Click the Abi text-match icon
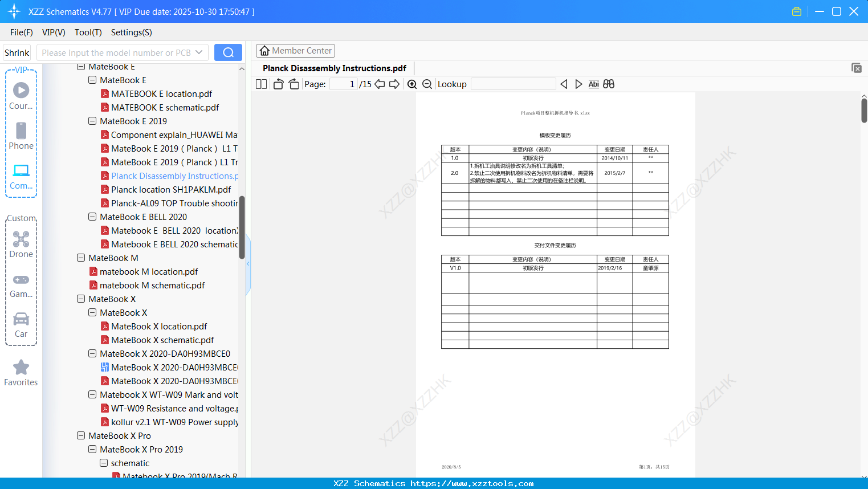Screen dimensions: 868x489 click(593, 84)
